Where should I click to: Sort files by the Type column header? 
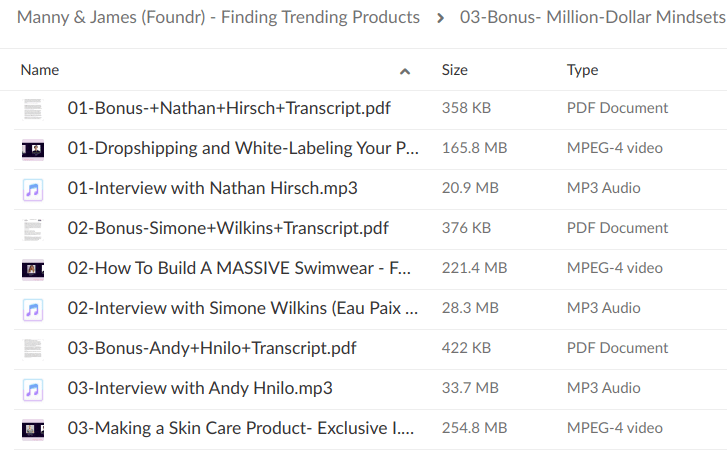point(582,70)
